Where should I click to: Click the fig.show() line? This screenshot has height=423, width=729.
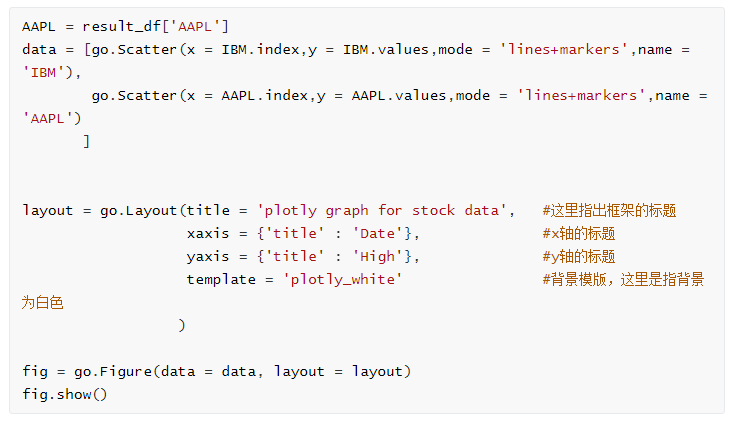[x=65, y=395]
